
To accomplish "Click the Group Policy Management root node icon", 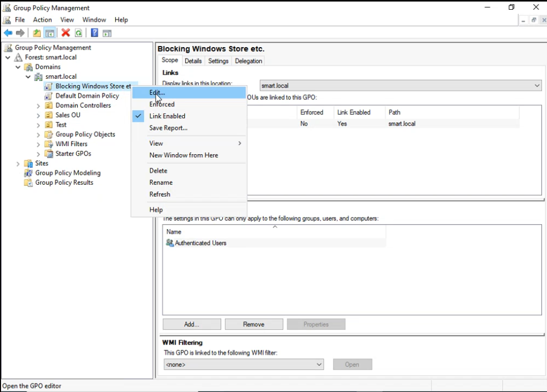I will [8, 48].
